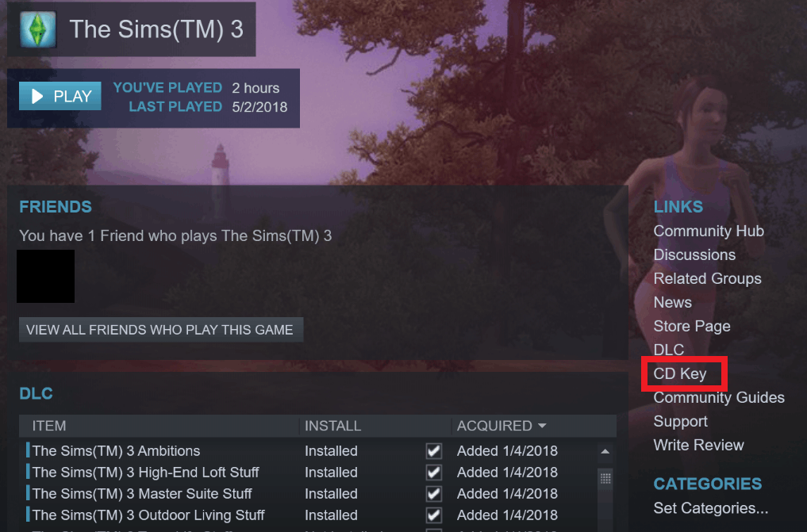The image size is (807, 532).
Task: Open friend's blacked-out avatar thumbnail
Action: coord(45,277)
